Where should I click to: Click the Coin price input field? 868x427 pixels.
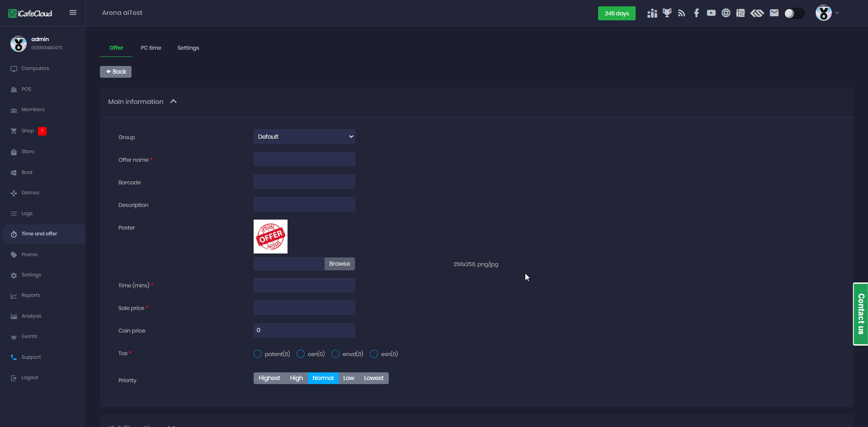(x=304, y=330)
